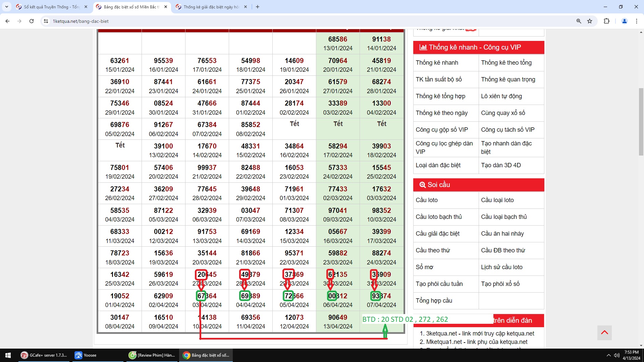644x362 pixels.
Task: Click the scroll-to-top red arrow button
Action: coord(604,333)
